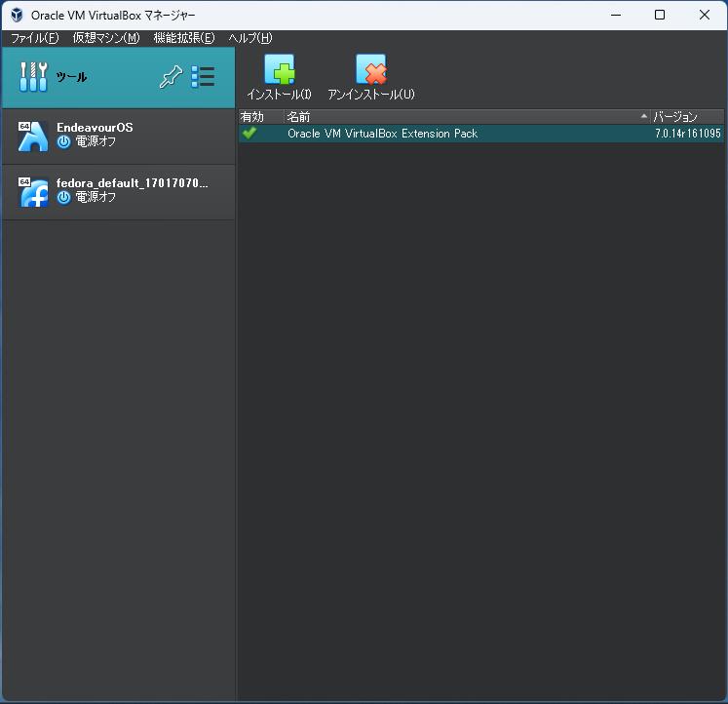Sort by the 名前 column header
Screen dimensions: 728x704
(467, 117)
